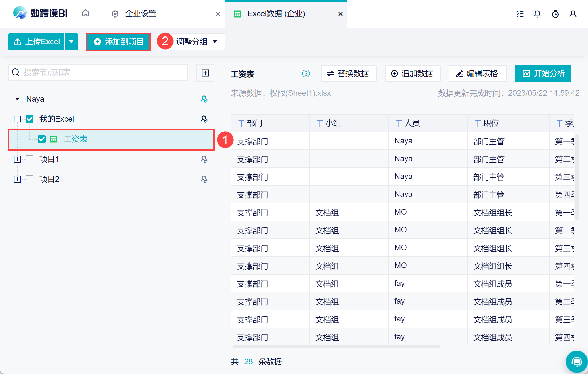Open the notifications bell
Screen dimensions: 588x374
point(537,14)
